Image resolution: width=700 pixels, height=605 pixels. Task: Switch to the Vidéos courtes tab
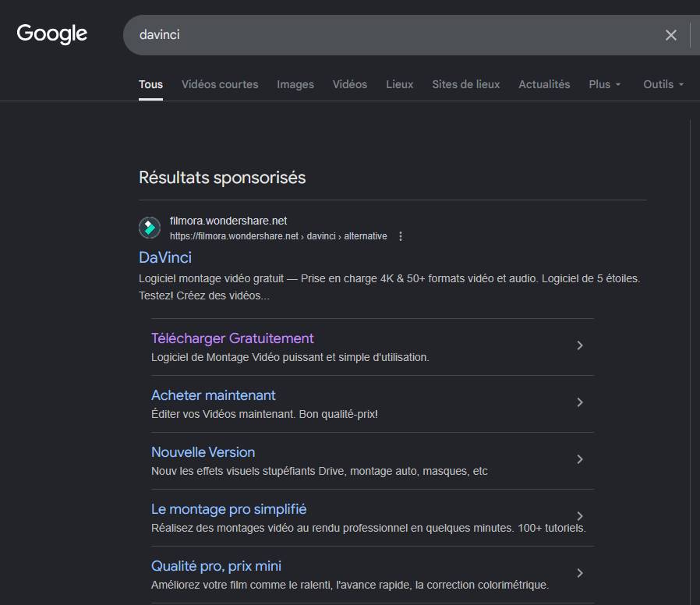click(x=220, y=84)
